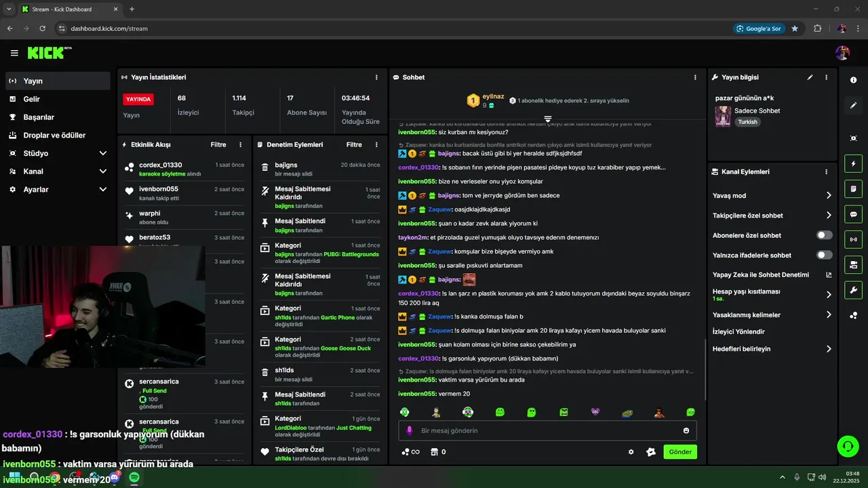Toggle the broadcast signal icon in right sidebar
Viewport: 868px width, 488px height.
[x=853, y=239]
